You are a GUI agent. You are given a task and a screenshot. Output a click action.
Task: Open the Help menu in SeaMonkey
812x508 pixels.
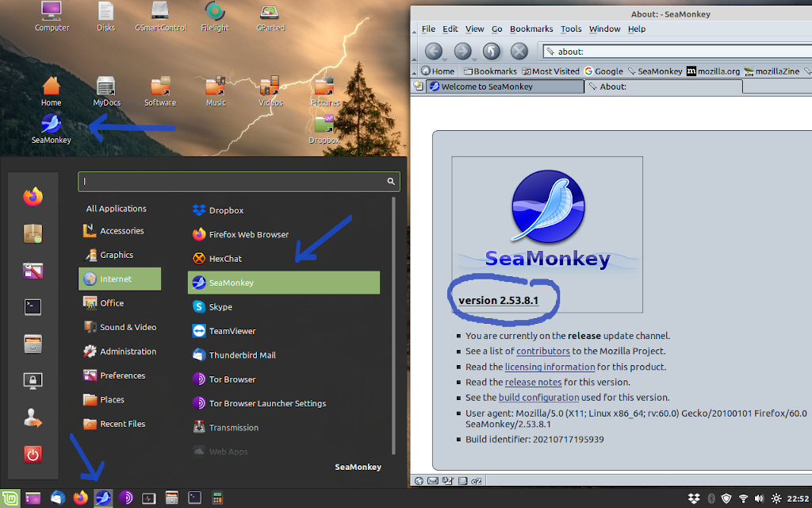coord(637,29)
